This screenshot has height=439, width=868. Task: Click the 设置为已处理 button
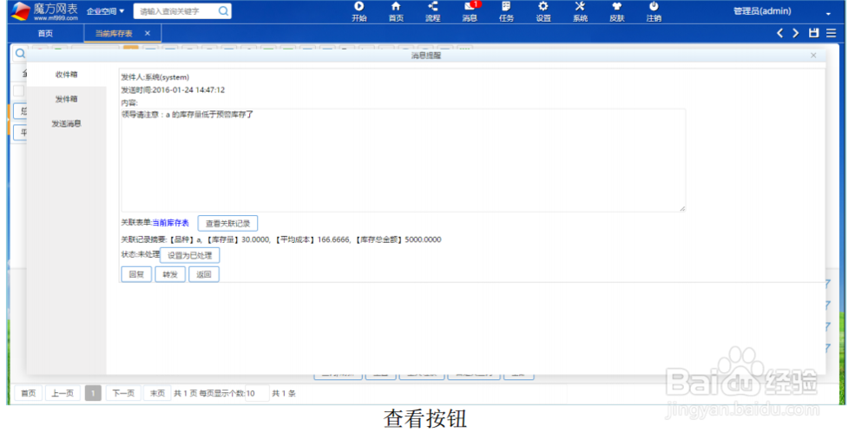tap(190, 255)
